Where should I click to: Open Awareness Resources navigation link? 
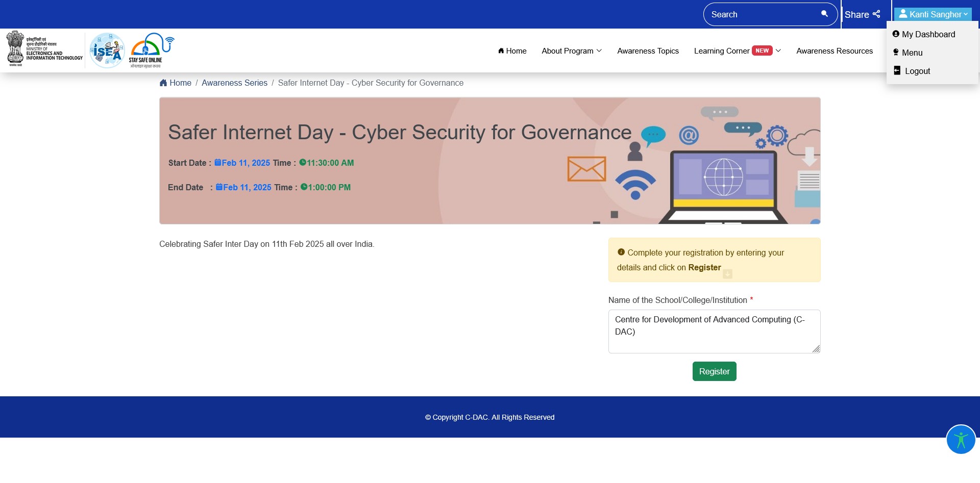click(835, 51)
